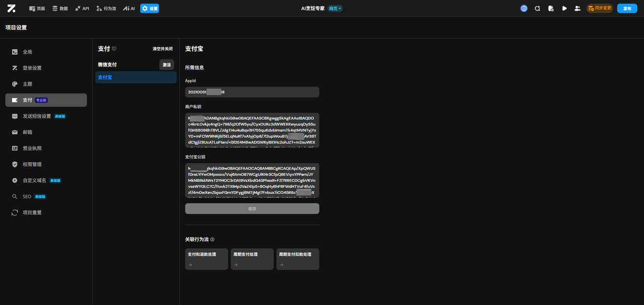Screen dimensions: 644x305
Task: Open the collaborators people icon
Action: click(x=578, y=9)
